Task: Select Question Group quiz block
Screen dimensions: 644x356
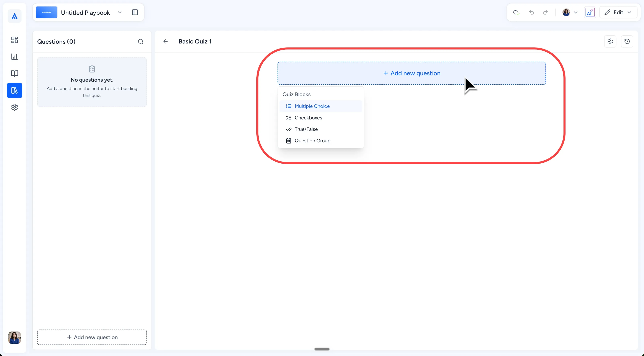Action: (321, 141)
